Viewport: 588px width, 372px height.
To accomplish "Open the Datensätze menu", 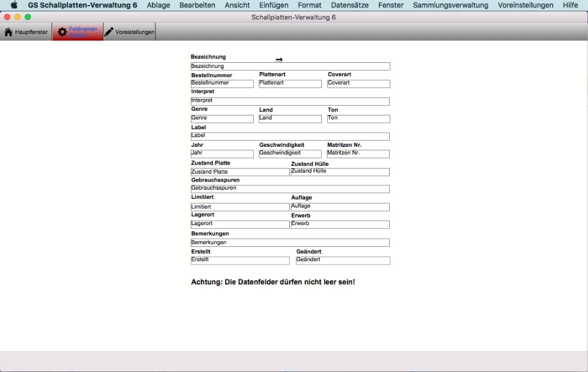I will pyautogui.click(x=350, y=5).
